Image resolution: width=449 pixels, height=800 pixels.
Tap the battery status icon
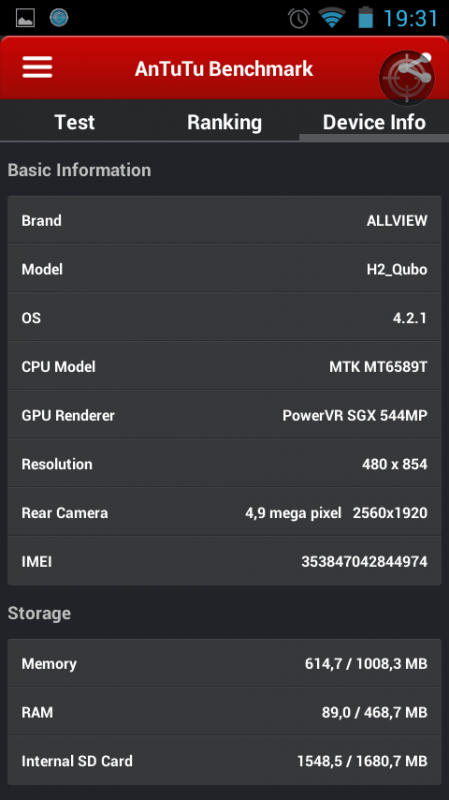pyautogui.click(x=365, y=17)
